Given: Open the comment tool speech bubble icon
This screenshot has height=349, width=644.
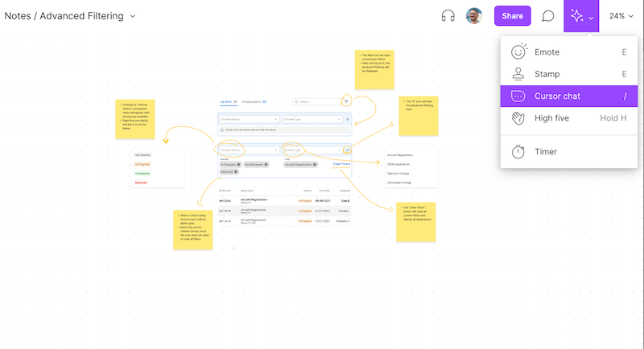Looking at the screenshot, I should click(x=547, y=16).
